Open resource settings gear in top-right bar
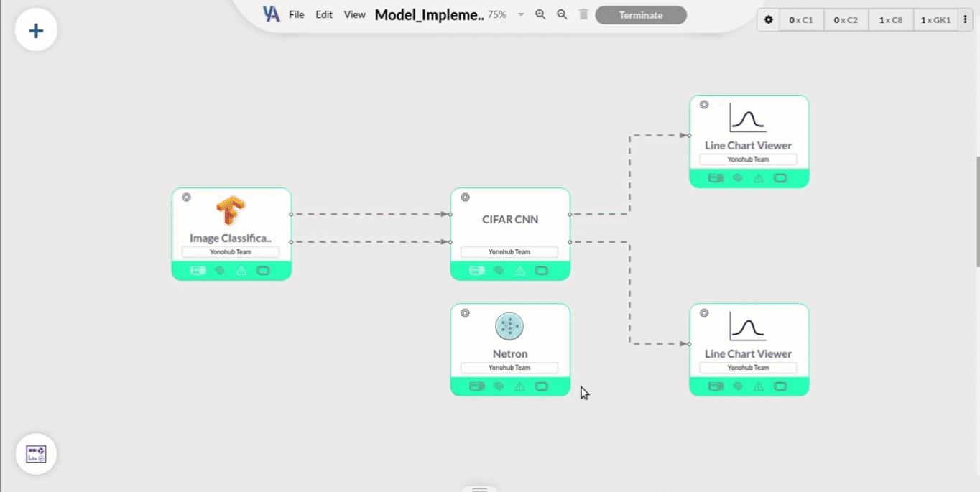 [769, 20]
